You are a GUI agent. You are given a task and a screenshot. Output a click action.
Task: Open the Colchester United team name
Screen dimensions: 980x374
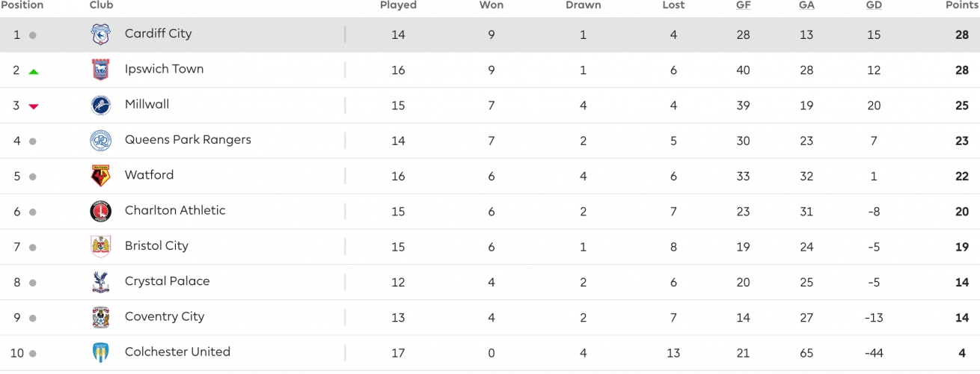[177, 352]
